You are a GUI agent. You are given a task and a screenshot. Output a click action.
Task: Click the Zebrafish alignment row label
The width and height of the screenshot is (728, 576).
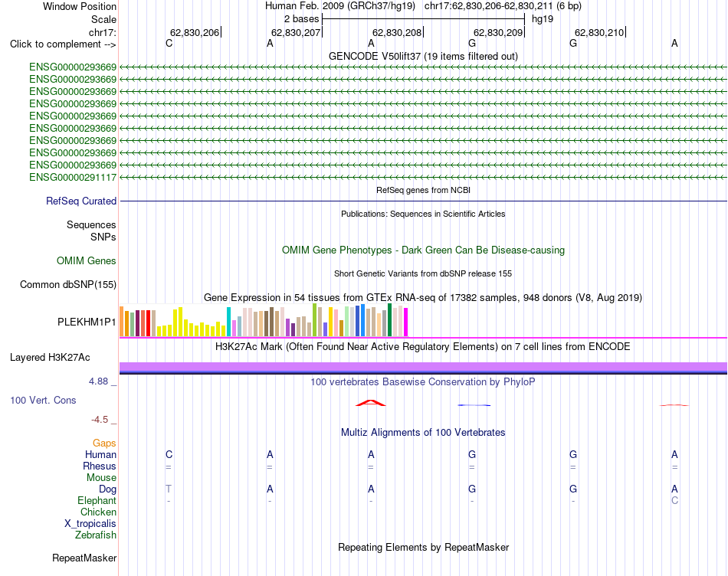click(95, 535)
